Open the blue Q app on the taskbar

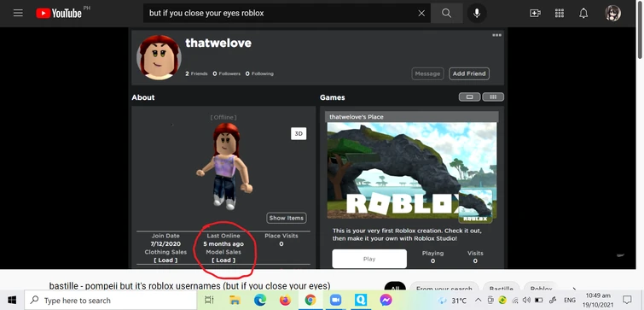[x=361, y=300]
